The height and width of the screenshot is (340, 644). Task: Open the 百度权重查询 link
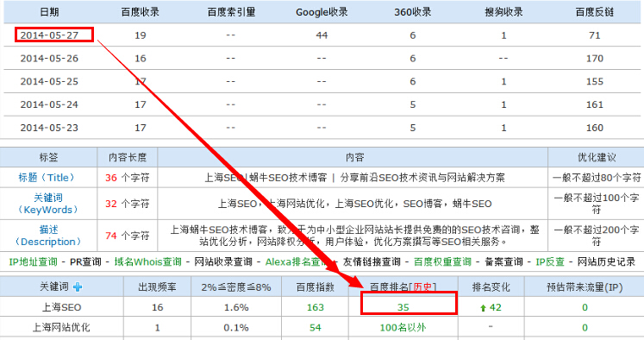click(443, 261)
